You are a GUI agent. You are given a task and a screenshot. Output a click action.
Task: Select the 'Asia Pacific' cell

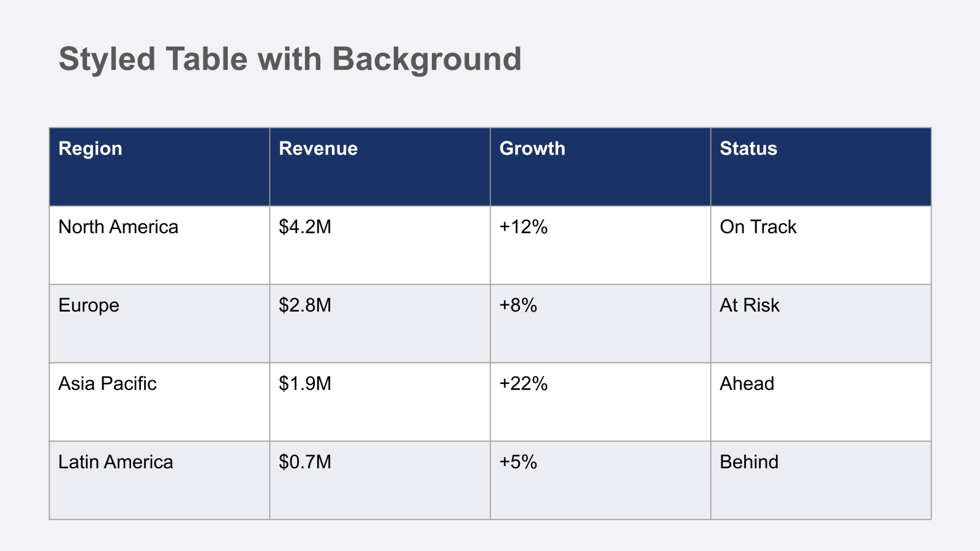[159, 402]
